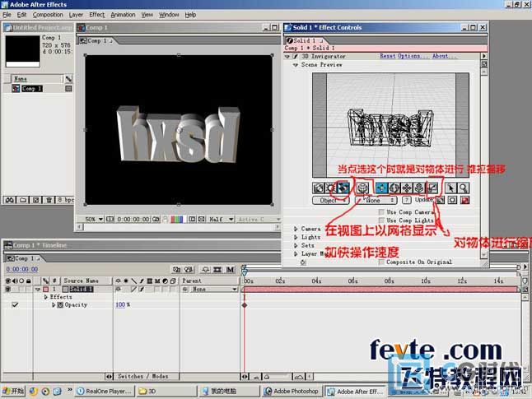Select the rotate object tool in Invigorator
Screen dimensions: 532x399
(394, 188)
